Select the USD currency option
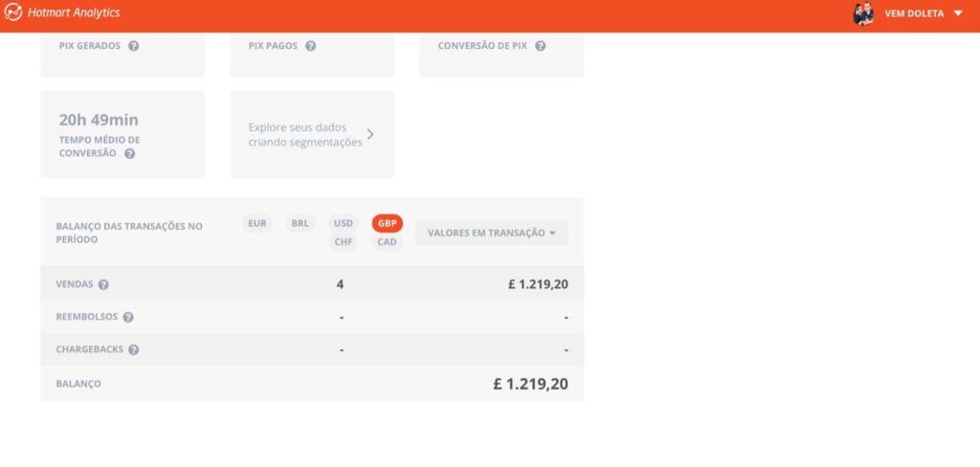Viewport: 980px width, 467px height. [343, 223]
